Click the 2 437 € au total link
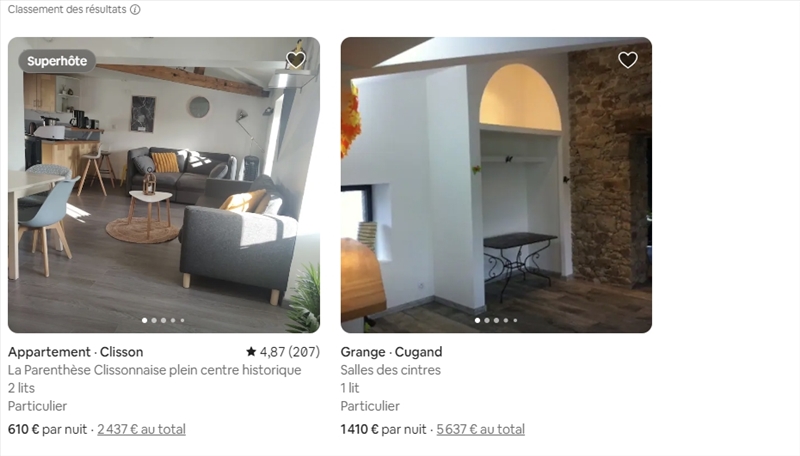The width and height of the screenshot is (800, 456). coord(141,429)
